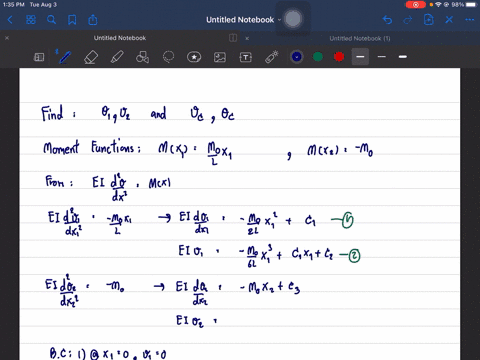
Task: Close the Untitled Notebook (1) tab
Action: 247,38
